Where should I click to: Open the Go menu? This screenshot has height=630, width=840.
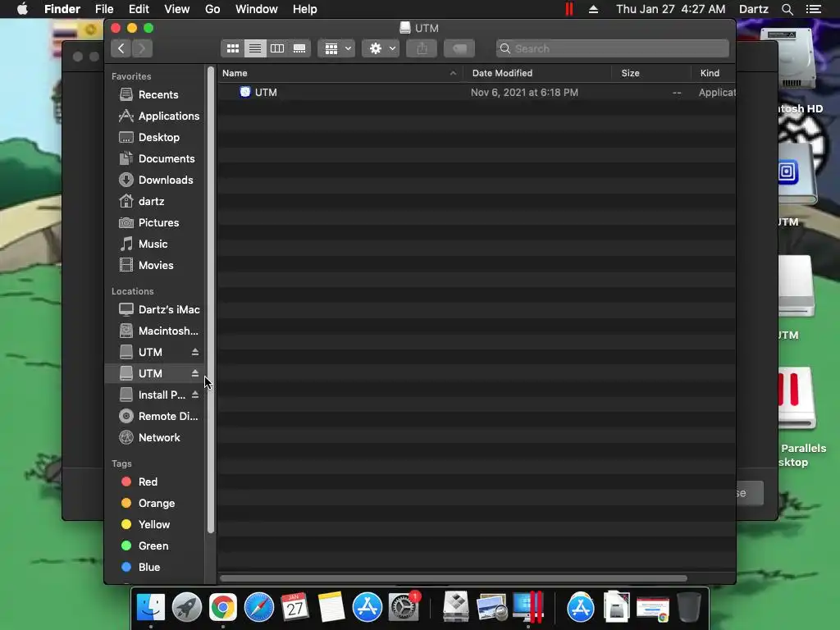(212, 9)
